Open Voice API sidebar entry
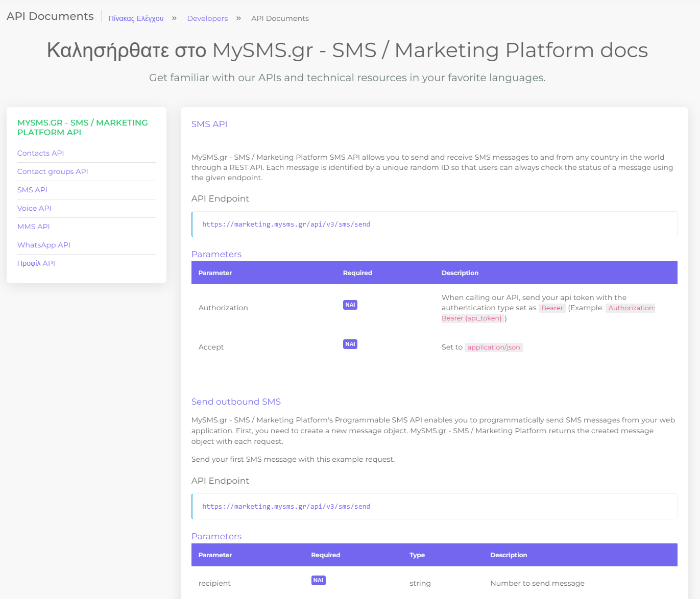 coord(34,208)
